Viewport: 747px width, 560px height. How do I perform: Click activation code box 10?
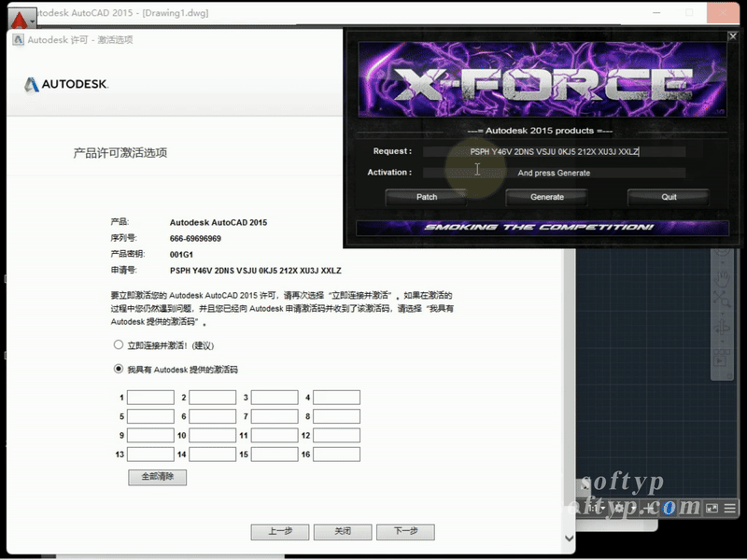[213, 435]
